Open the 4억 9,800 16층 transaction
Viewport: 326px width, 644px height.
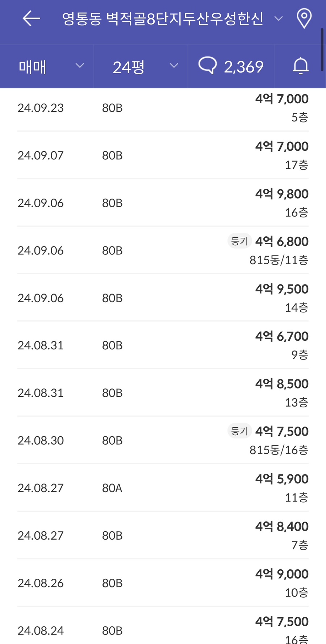click(x=163, y=203)
